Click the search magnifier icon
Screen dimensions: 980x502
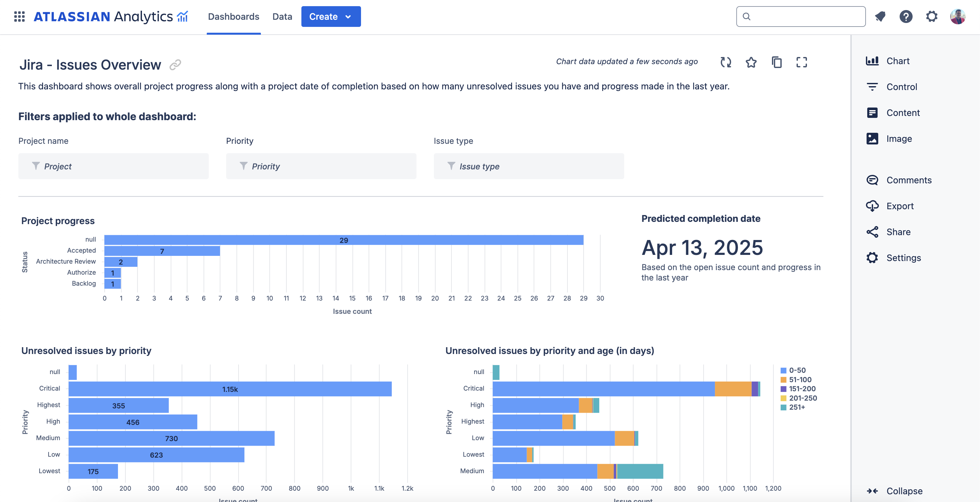[746, 16]
